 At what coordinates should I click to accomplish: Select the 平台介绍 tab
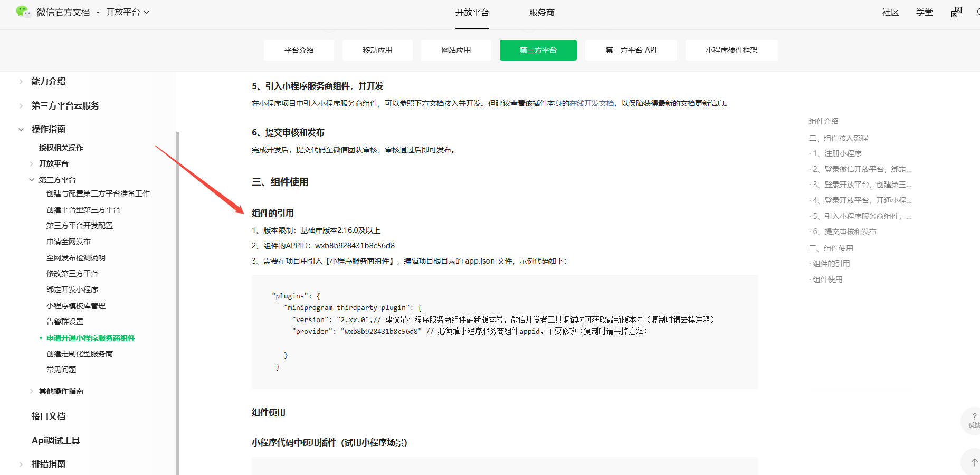[x=299, y=50]
